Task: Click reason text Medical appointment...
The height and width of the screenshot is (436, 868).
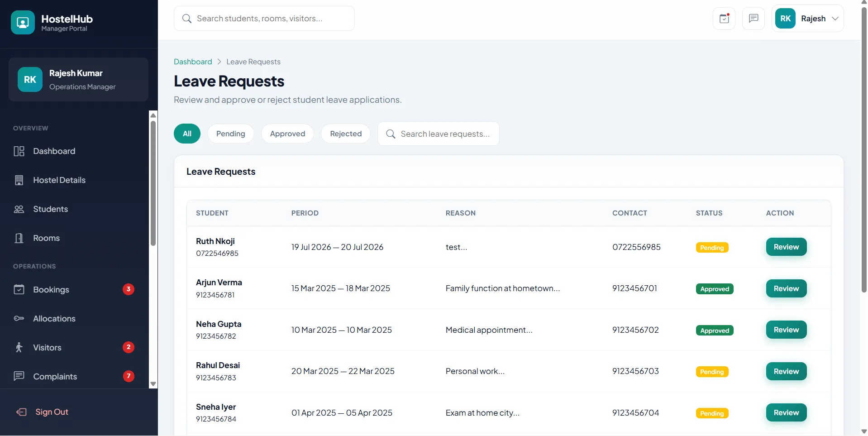Action: tap(489, 330)
